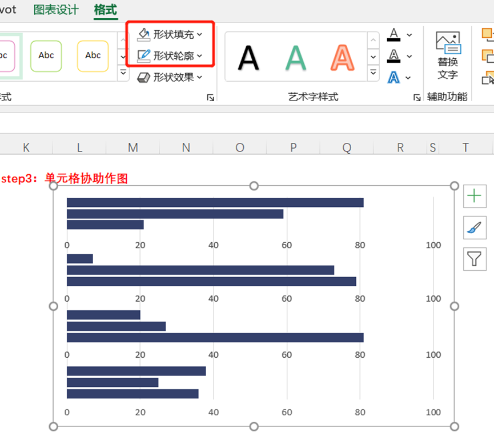Apply the orange outlined WordArt style A

(343, 58)
